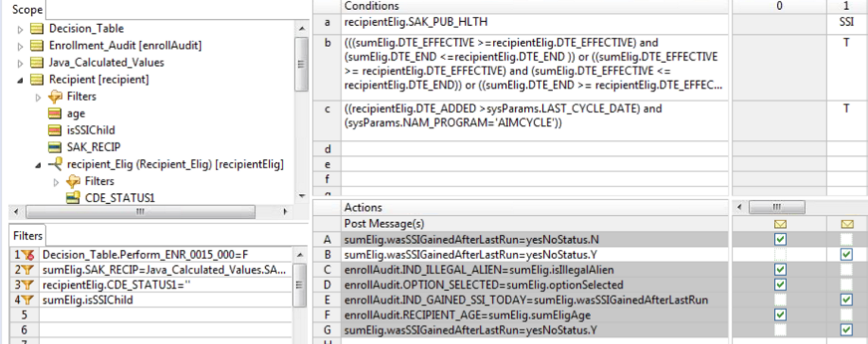The image size is (868, 344).
Task: Click rule columns horizontal scrollbar thumb
Action: coord(776,207)
